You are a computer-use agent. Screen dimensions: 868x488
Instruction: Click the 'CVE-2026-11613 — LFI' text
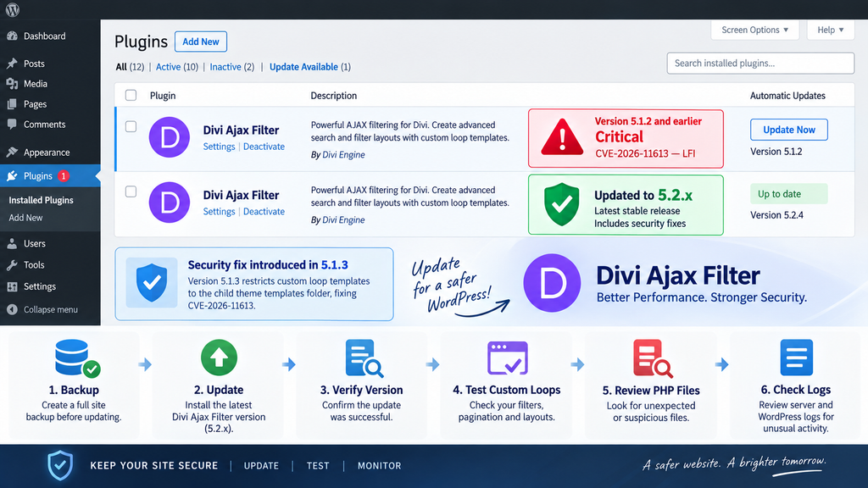click(645, 154)
